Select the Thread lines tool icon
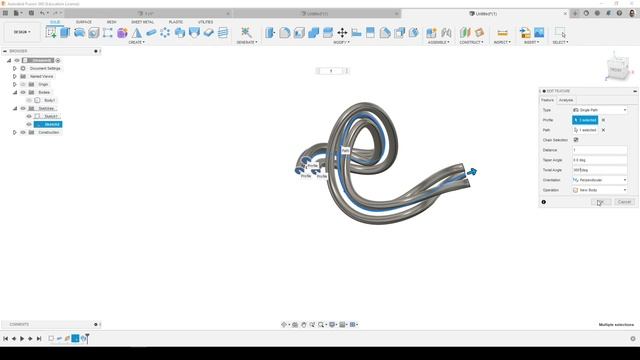 click(223, 33)
